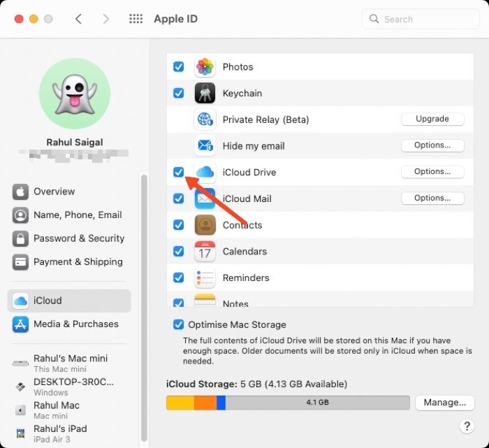489x448 pixels.
Task: Click the ghost profile picture
Action: click(x=75, y=94)
